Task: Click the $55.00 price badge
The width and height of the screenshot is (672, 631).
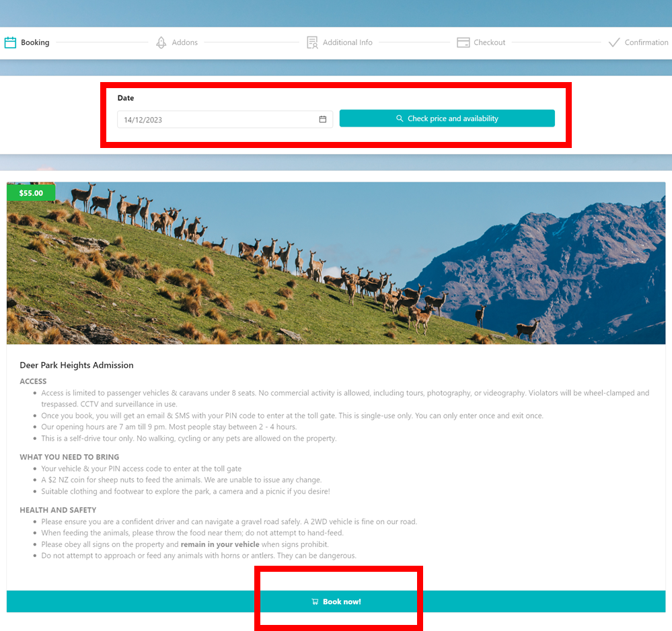Action: 31,193
